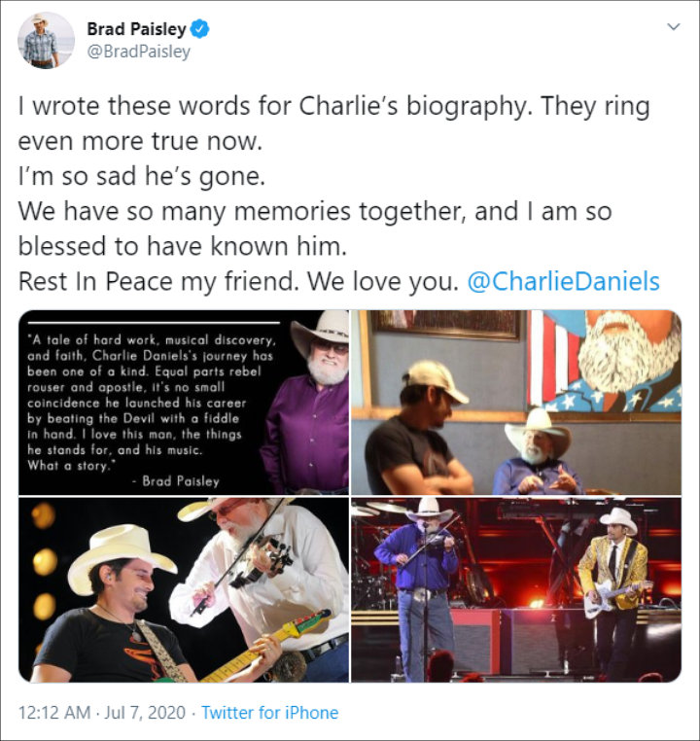Screen dimensions: 700x741
Task: Click the "What a story" quote line
Action: (72, 466)
